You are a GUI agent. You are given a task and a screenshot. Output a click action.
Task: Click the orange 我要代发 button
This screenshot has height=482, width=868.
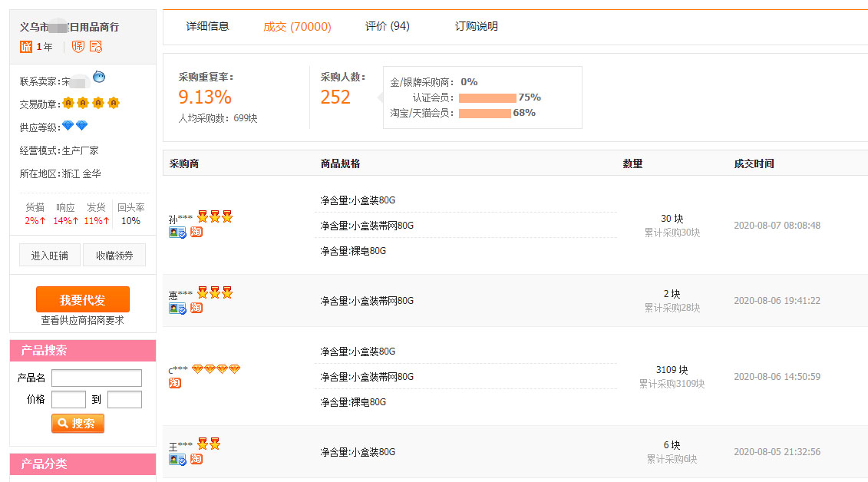click(x=83, y=299)
